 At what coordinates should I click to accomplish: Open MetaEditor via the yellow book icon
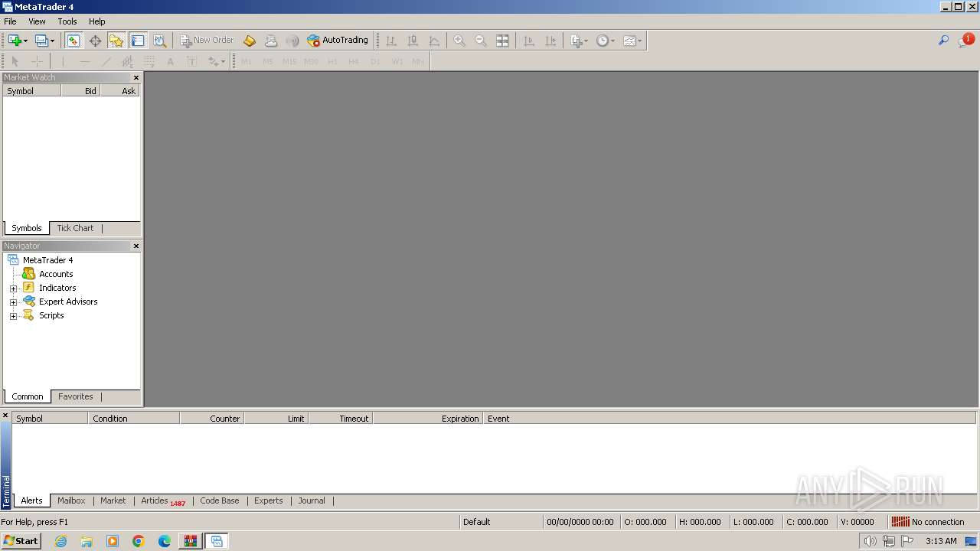pos(250,41)
